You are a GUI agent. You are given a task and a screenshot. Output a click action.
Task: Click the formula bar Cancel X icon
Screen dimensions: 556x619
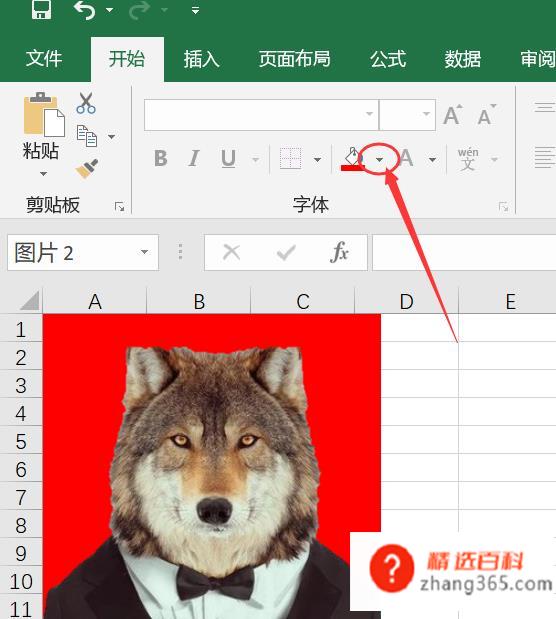coord(231,252)
